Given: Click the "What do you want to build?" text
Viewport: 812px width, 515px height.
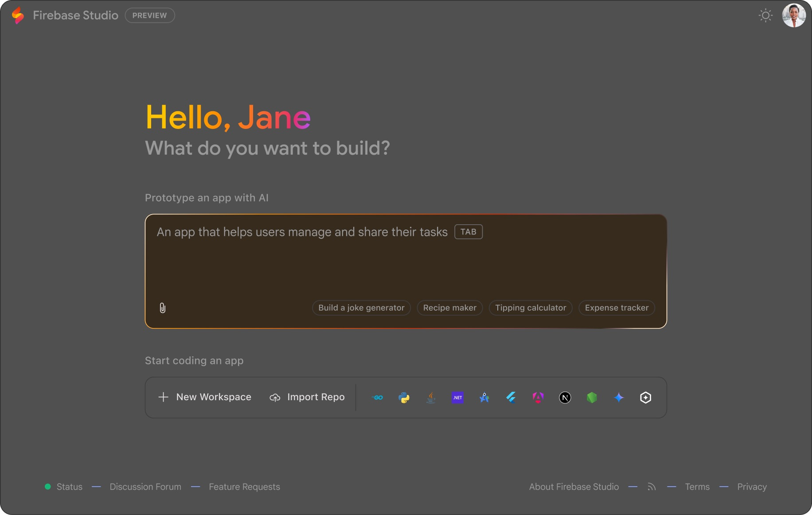Looking at the screenshot, I should point(267,148).
